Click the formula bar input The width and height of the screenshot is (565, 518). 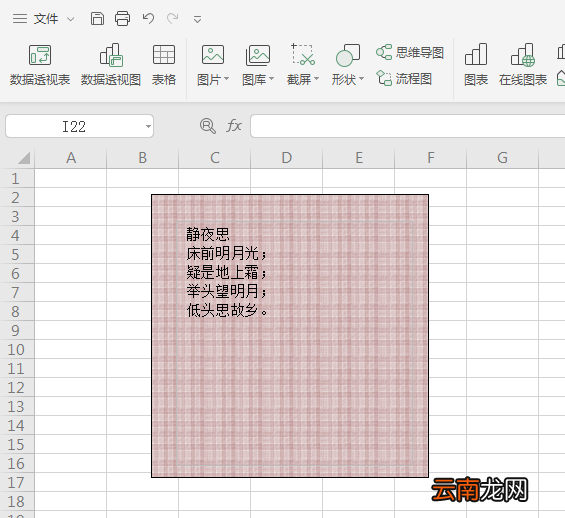(x=408, y=126)
